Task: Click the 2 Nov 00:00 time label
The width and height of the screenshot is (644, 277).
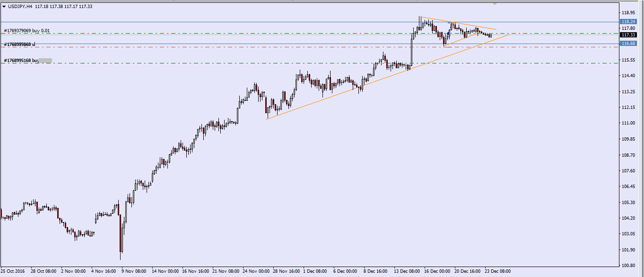Action: (x=73, y=272)
